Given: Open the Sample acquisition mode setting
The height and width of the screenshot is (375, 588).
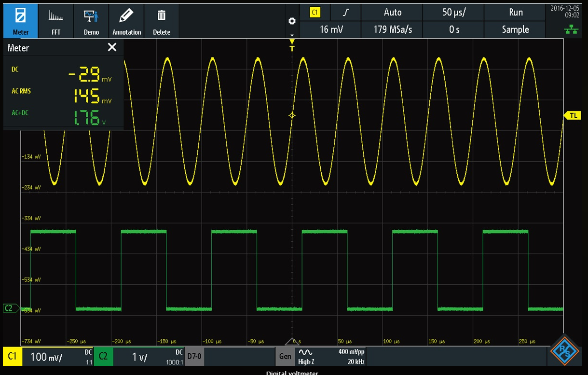Looking at the screenshot, I should (x=515, y=29).
